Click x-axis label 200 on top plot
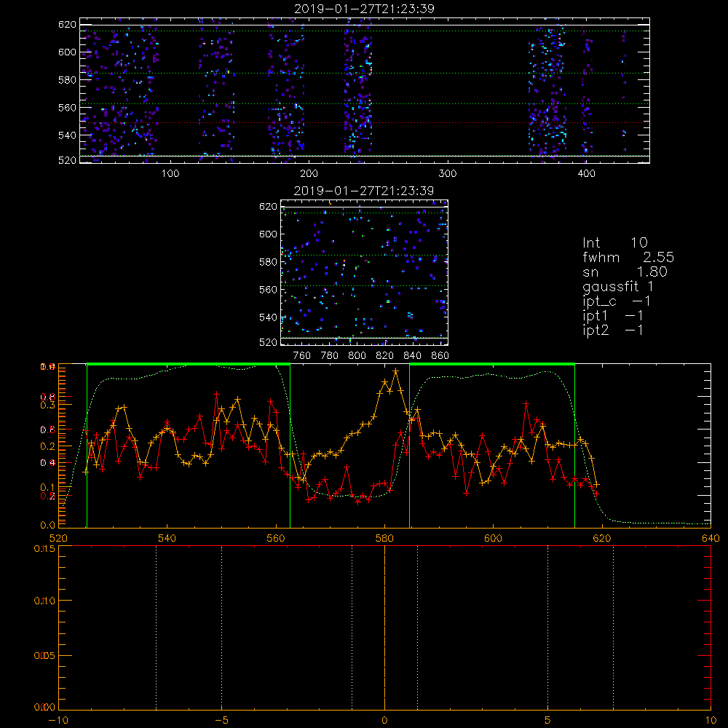The width and height of the screenshot is (728, 728). click(309, 174)
